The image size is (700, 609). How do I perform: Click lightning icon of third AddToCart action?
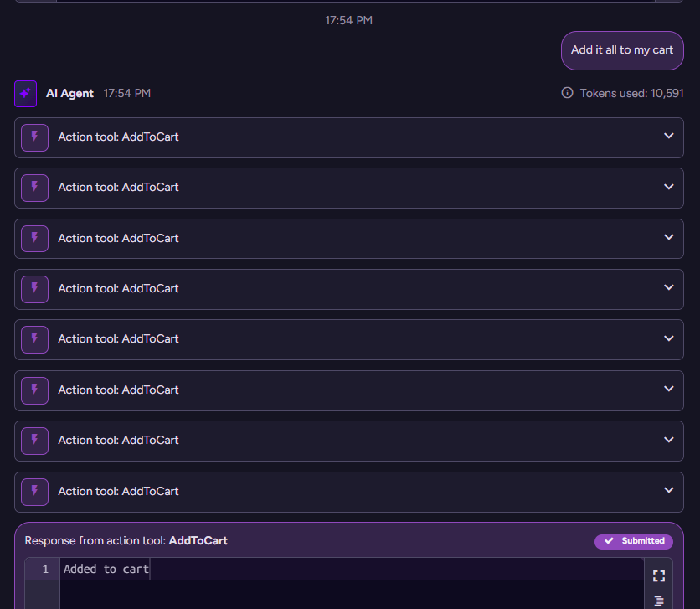click(34, 239)
